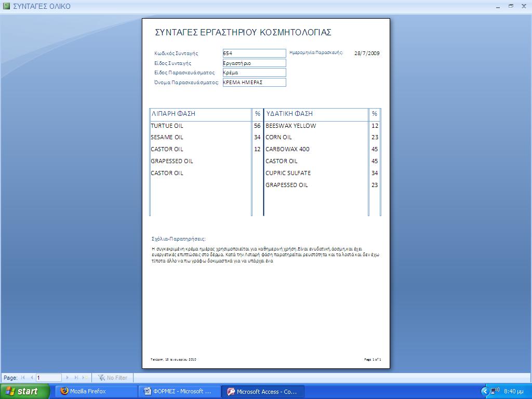
Task: Click the value 45 beside CARBOWAX 400
Action: [375, 149]
